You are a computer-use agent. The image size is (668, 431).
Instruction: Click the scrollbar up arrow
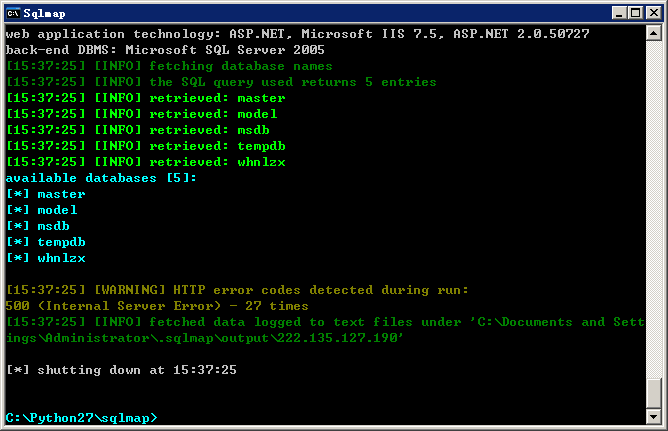653,33
